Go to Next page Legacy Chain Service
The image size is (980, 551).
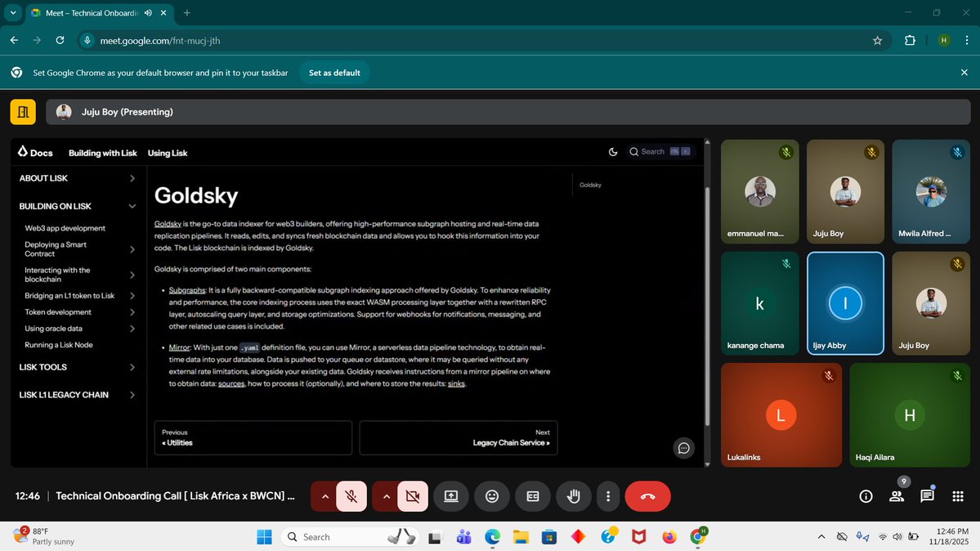click(x=459, y=438)
